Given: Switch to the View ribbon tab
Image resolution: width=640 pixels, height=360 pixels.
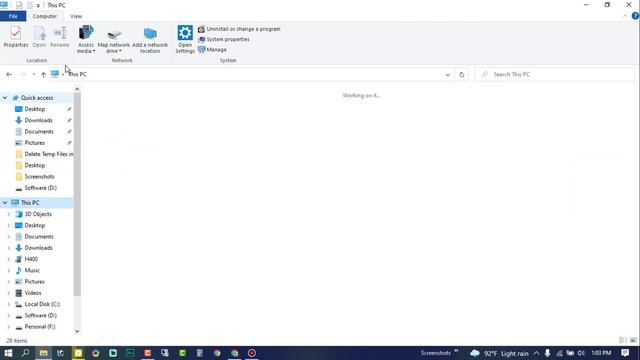Looking at the screenshot, I should coord(76,16).
